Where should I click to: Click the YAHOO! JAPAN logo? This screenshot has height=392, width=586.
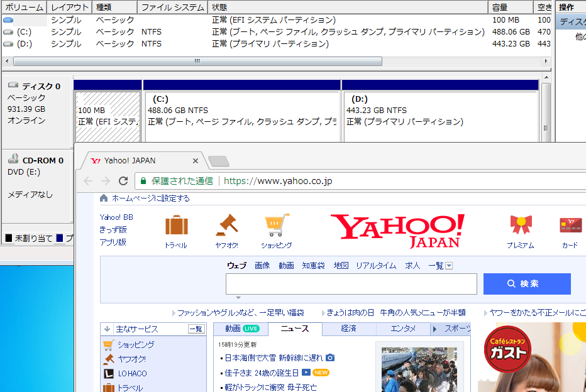[397, 231]
